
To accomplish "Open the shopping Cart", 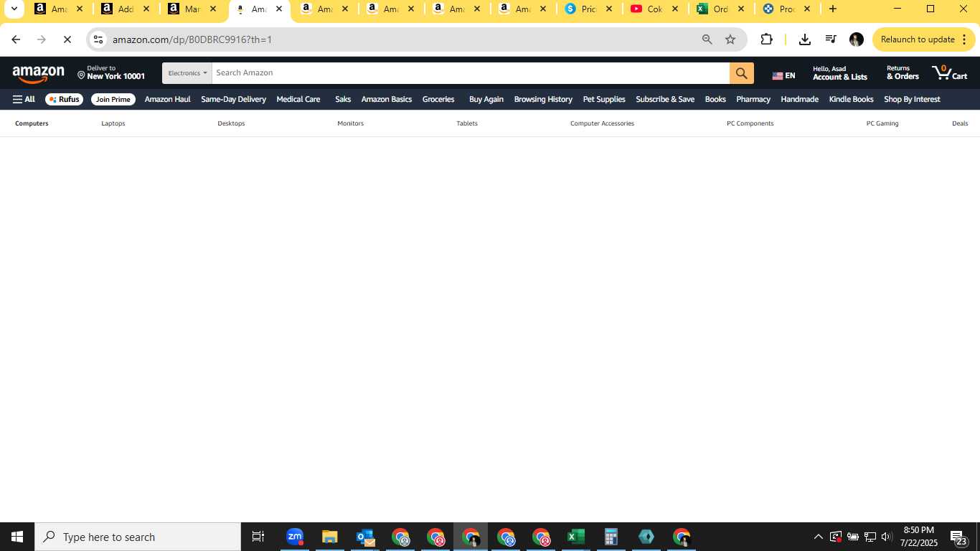I will coord(950,73).
